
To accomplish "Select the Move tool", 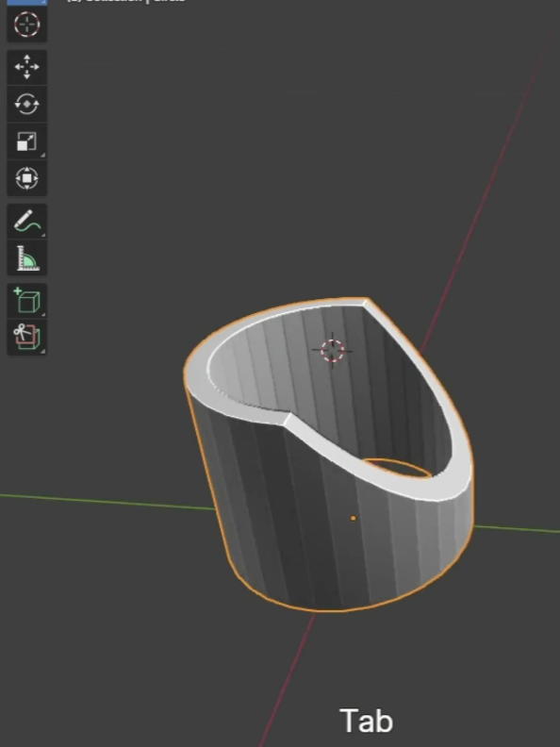I will (x=26, y=67).
